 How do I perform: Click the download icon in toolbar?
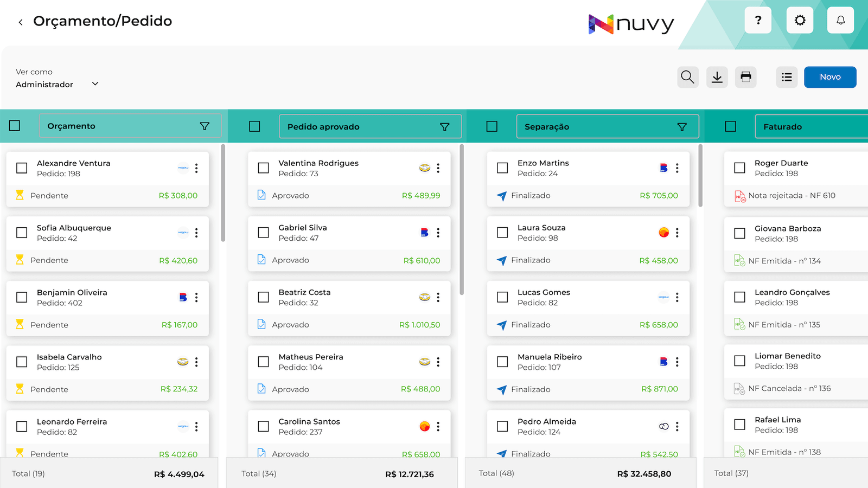tap(717, 77)
